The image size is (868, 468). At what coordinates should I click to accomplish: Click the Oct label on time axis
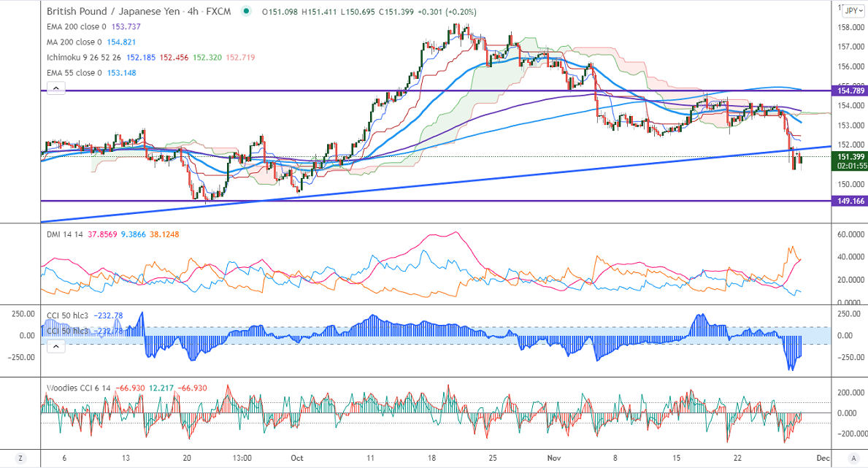pyautogui.click(x=296, y=458)
